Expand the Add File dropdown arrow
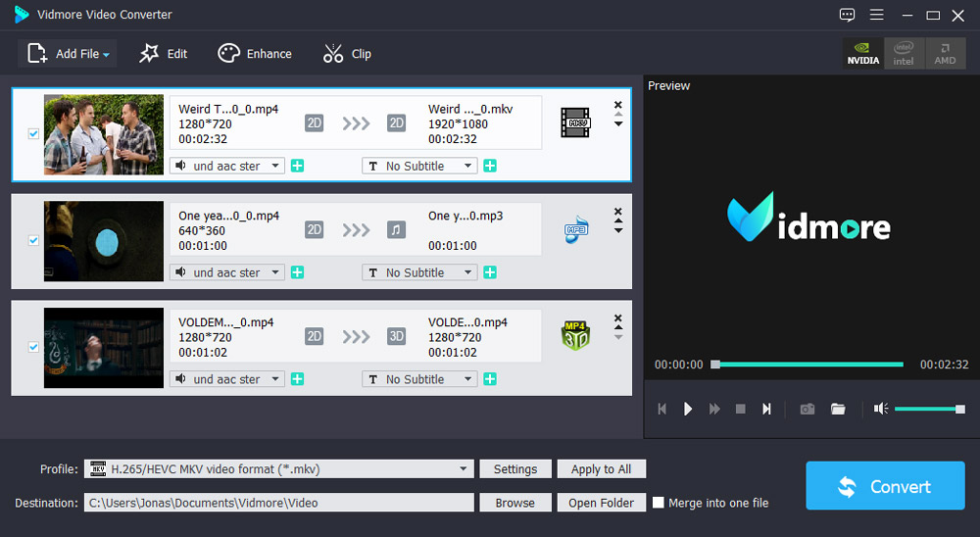 [x=106, y=55]
